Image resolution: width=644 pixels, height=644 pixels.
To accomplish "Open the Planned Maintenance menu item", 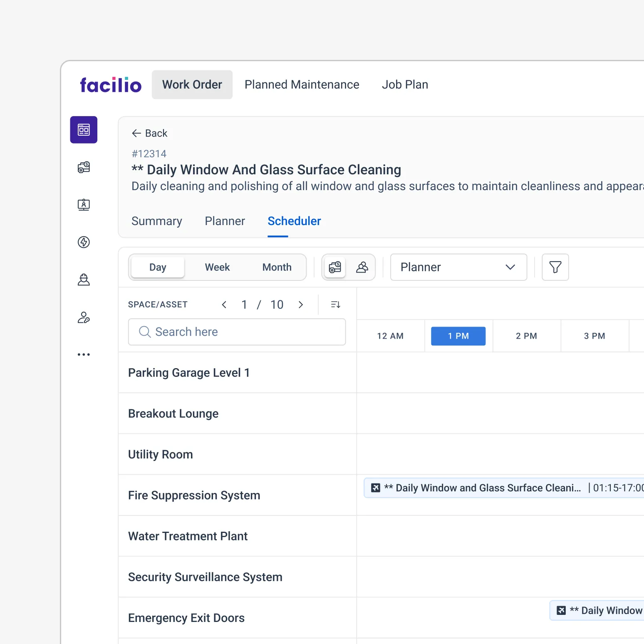I will (x=302, y=84).
